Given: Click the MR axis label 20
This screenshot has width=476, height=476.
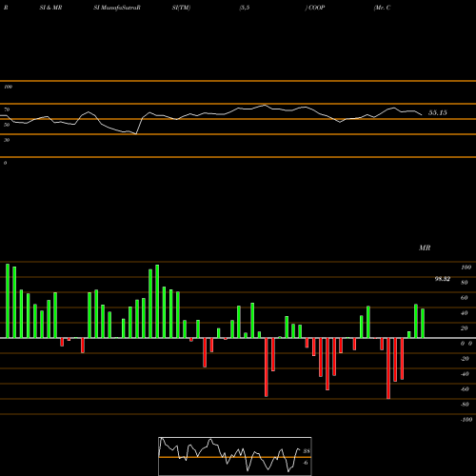Looking at the screenshot, I should pos(465,328).
